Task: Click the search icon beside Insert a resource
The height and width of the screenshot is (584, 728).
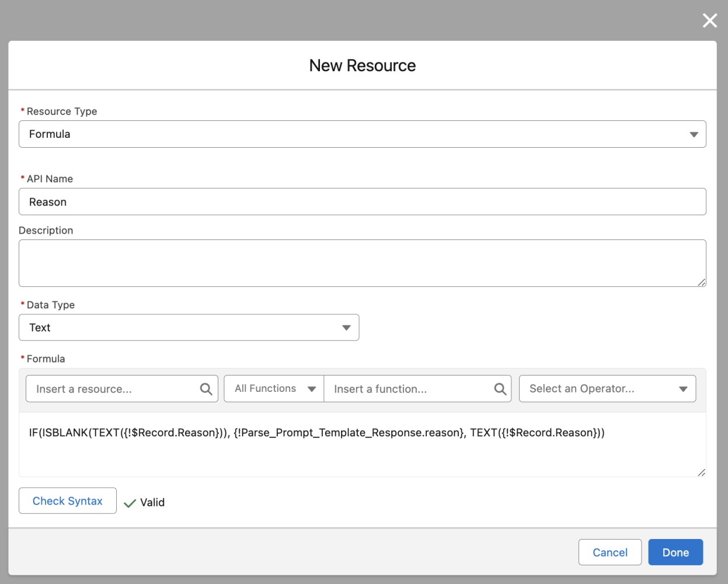Action: tap(205, 388)
